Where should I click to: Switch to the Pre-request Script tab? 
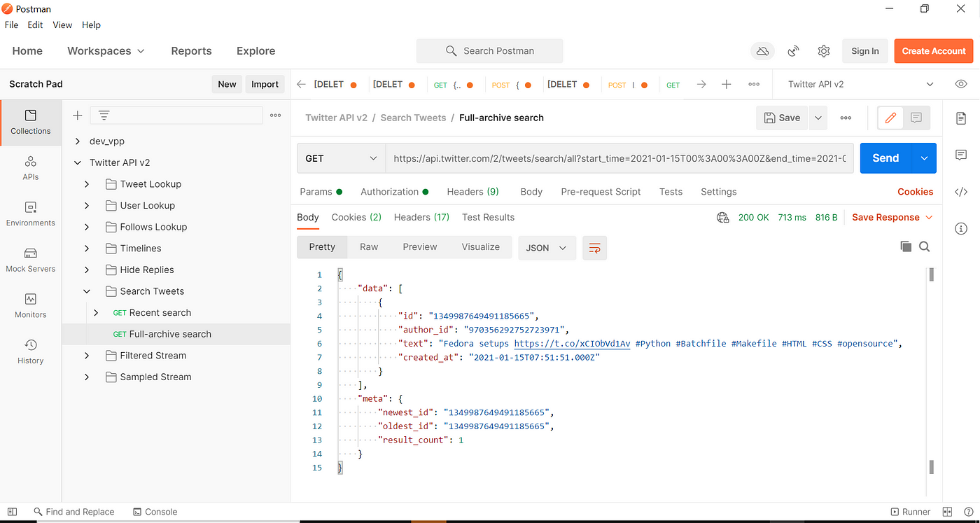601,192
